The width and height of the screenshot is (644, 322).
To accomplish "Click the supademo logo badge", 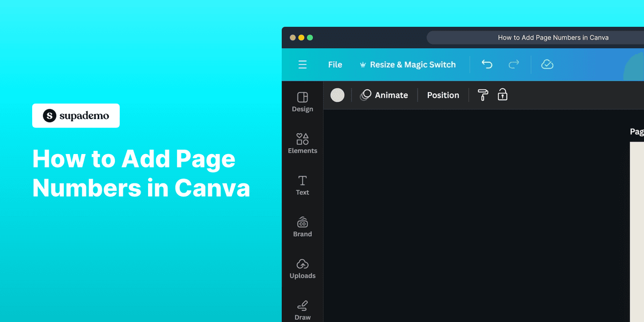I will point(76,115).
